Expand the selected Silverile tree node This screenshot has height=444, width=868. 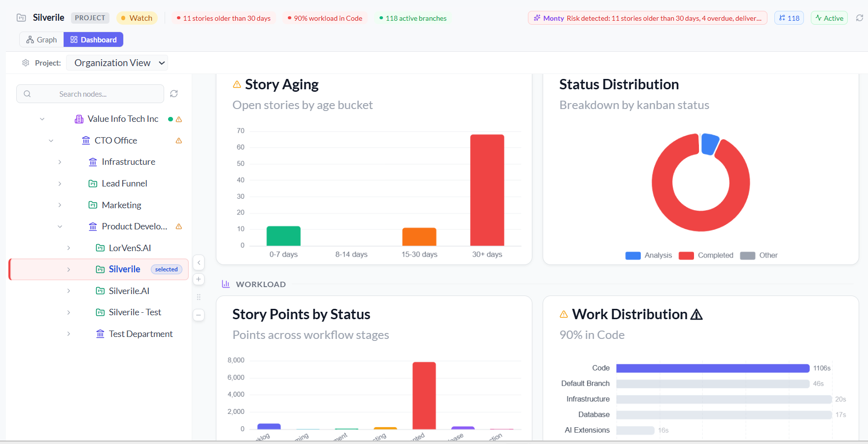tap(69, 269)
